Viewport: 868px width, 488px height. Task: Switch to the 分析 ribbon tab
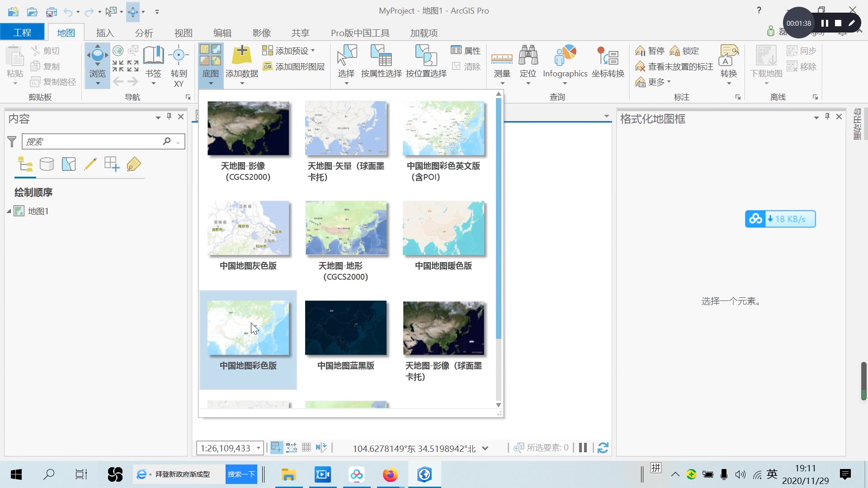click(144, 33)
